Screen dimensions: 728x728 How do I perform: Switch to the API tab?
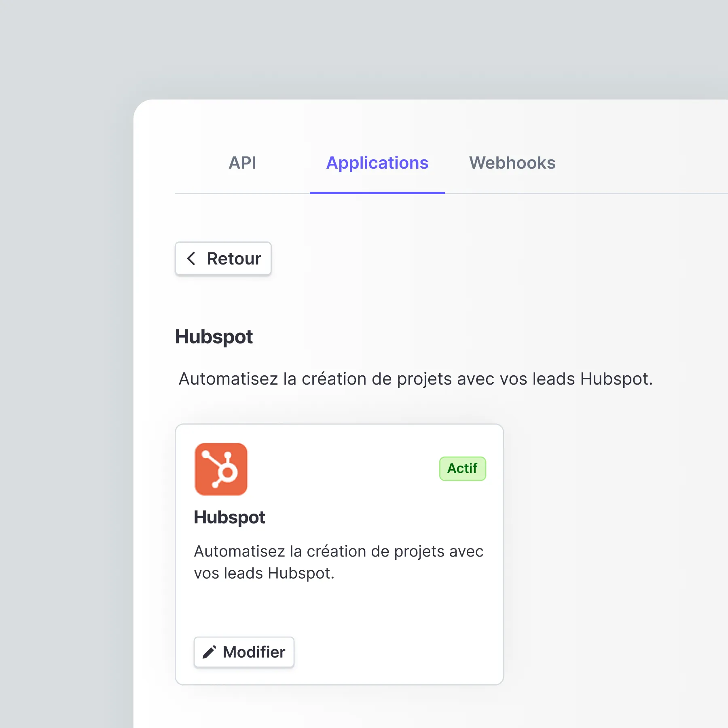coord(242,163)
